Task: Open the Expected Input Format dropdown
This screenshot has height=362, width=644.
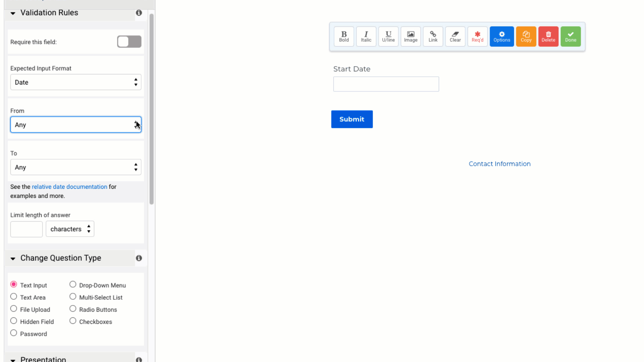Action: click(75, 82)
